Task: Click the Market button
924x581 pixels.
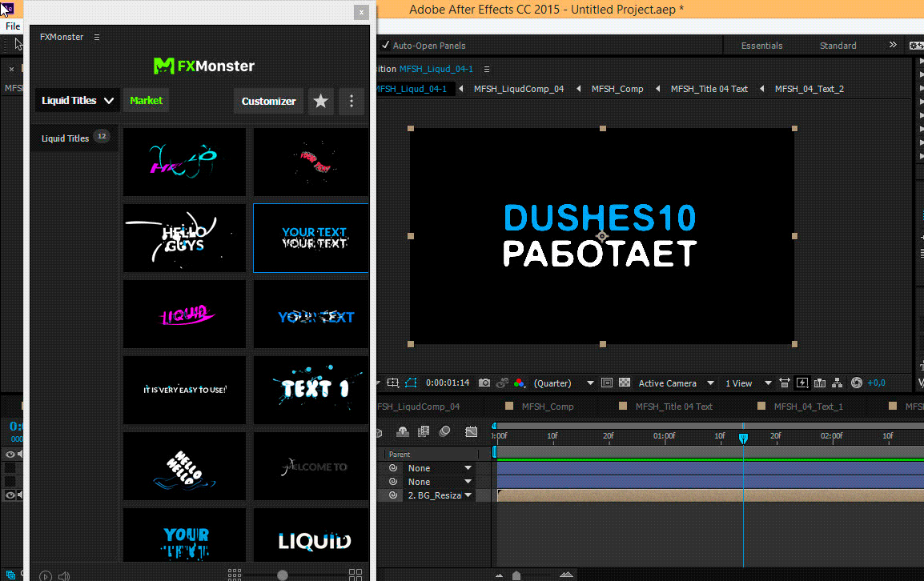Action: [x=147, y=101]
